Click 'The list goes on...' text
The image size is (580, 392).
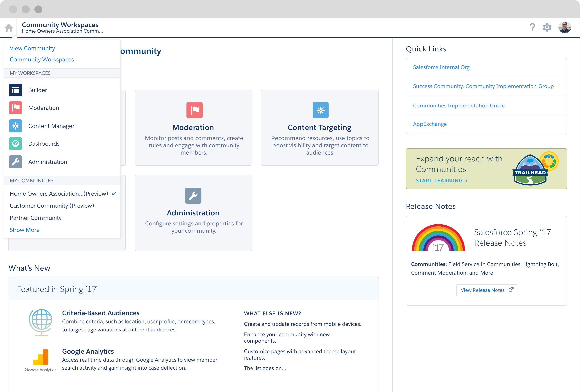[x=265, y=368]
